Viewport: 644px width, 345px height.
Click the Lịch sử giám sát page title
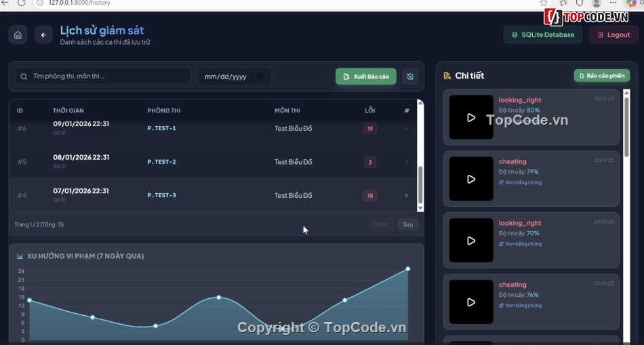(102, 30)
